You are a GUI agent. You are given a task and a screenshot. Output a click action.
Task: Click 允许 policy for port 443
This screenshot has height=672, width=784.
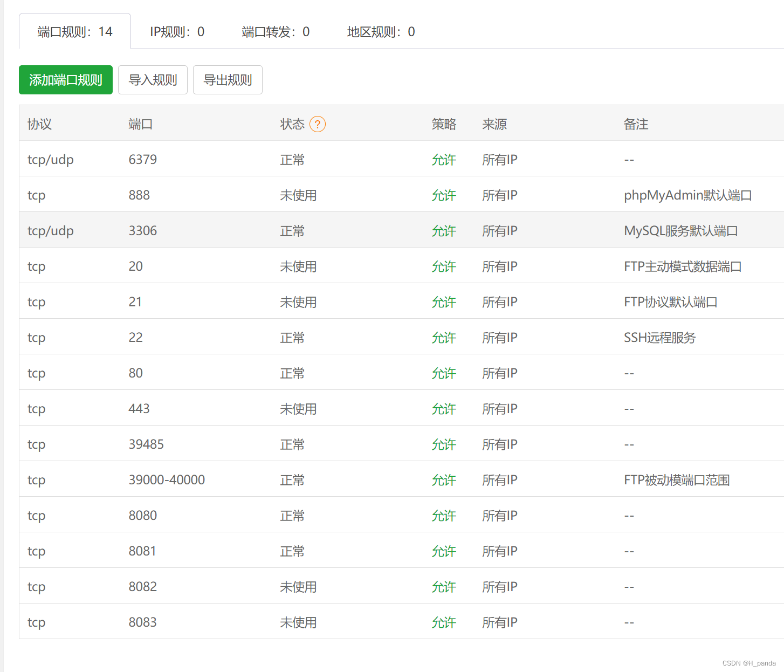tap(444, 408)
